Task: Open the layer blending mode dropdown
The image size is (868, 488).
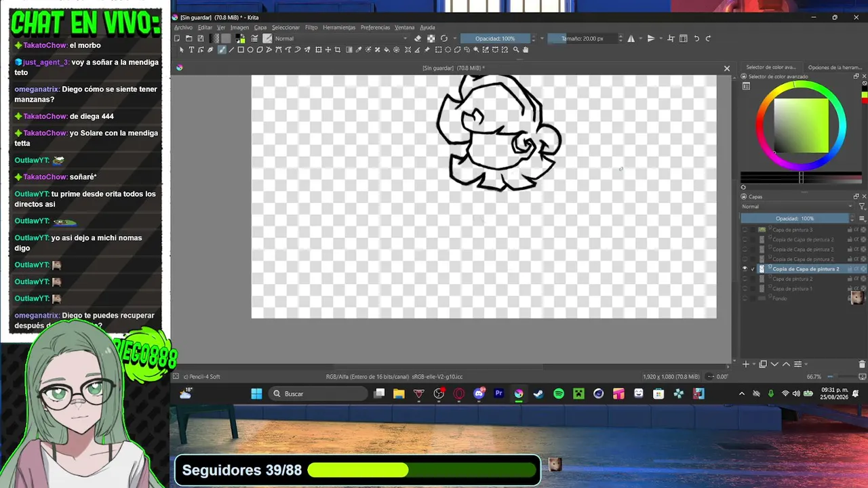Action: click(x=797, y=207)
